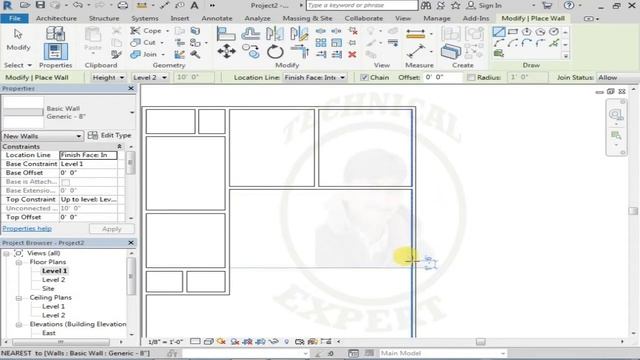
Task: Toggle the Chain checkbox
Action: coord(364,78)
